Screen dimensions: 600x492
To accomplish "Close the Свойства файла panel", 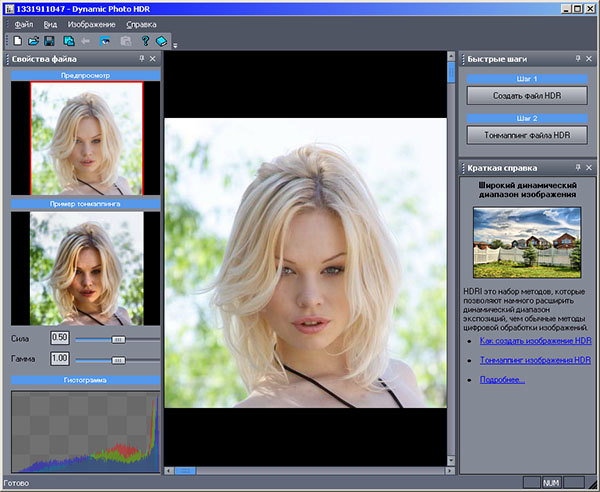I will (x=152, y=60).
